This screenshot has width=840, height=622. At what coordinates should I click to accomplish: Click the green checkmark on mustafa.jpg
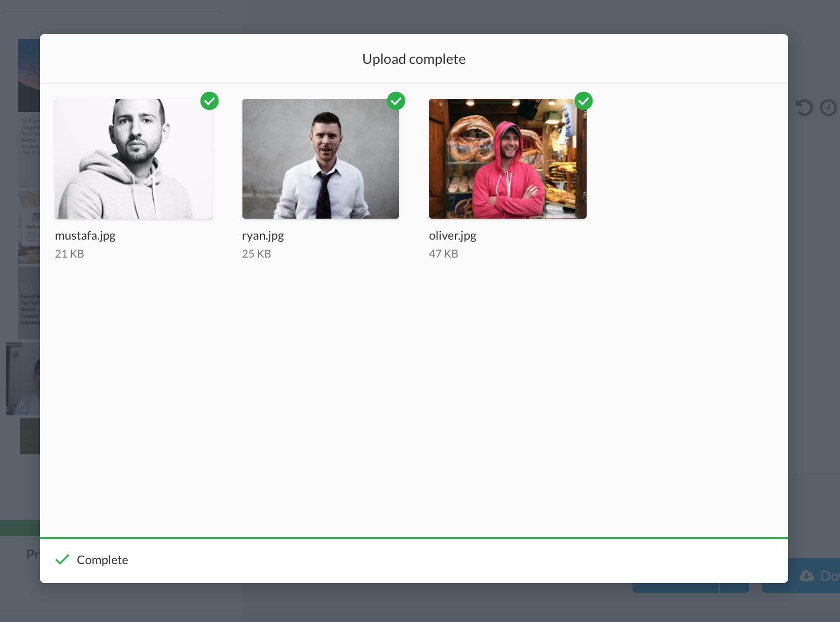tap(210, 101)
